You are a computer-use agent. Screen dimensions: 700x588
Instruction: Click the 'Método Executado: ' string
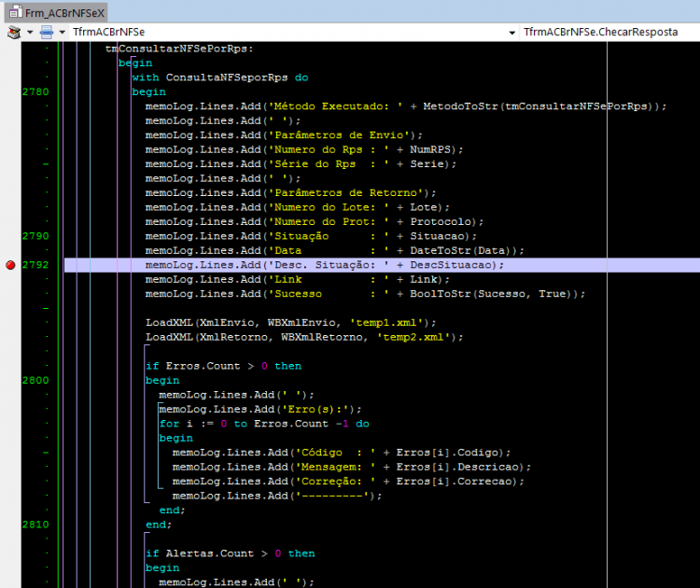point(335,106)
